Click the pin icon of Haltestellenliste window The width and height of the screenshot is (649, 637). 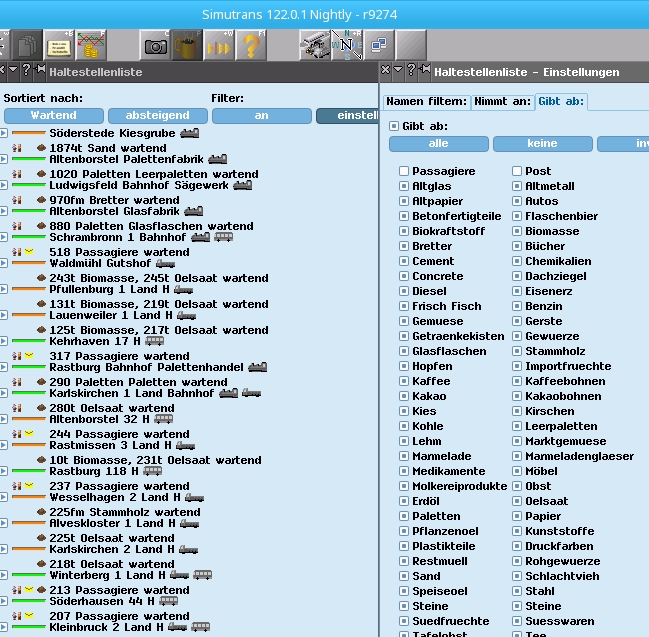click(x=40, y=71)
